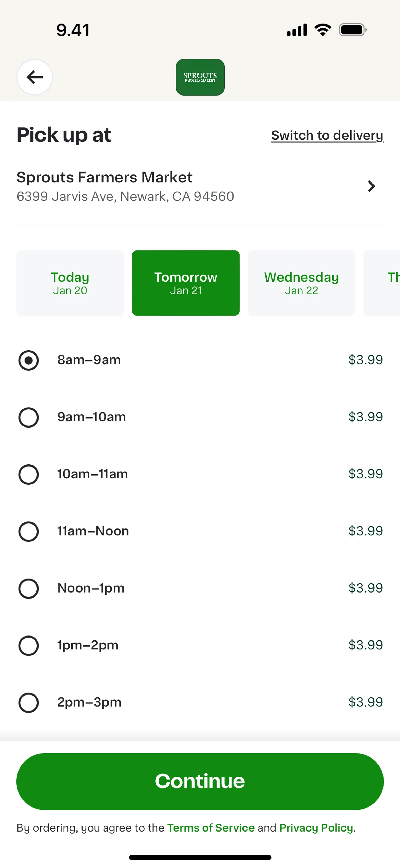Select the 8am–9am pickup slot
This screenshot has height=868, width=400.
tap(29, 360)
